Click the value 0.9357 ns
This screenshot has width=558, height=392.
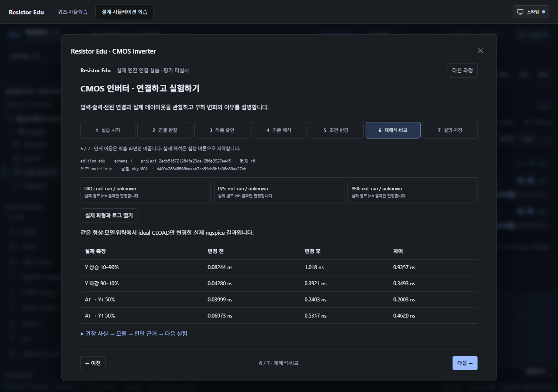click(404, 267)
